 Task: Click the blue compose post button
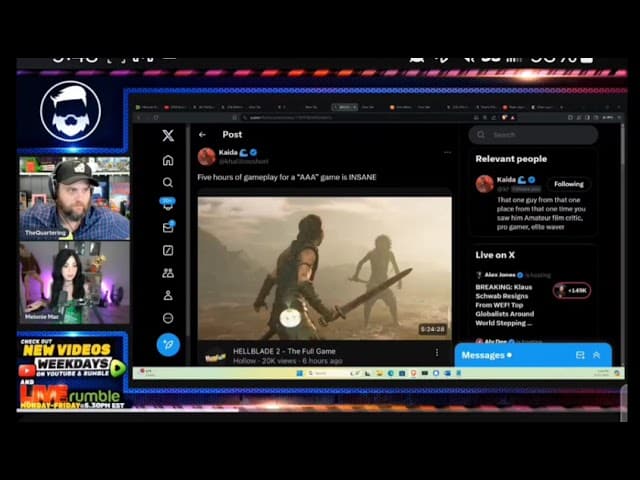coord(168,344)
